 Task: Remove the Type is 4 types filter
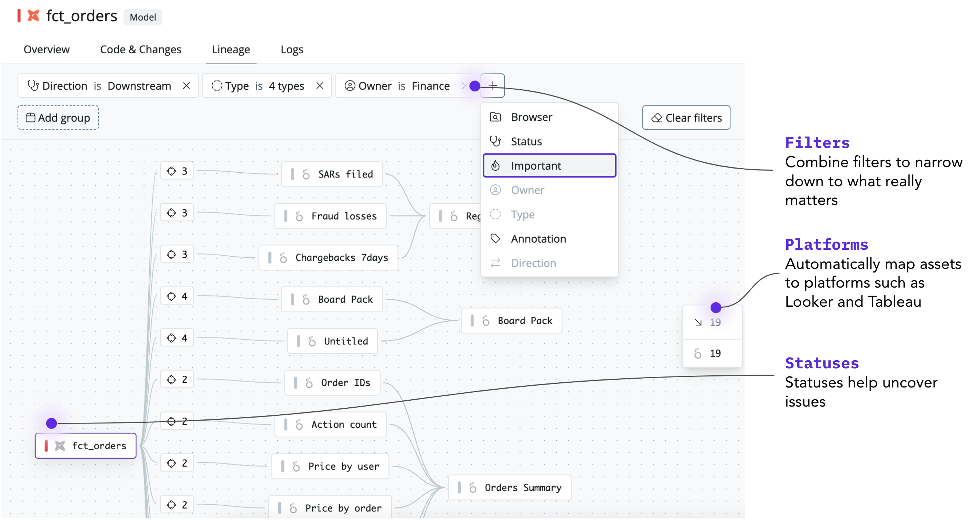click(x=320, y=86)
